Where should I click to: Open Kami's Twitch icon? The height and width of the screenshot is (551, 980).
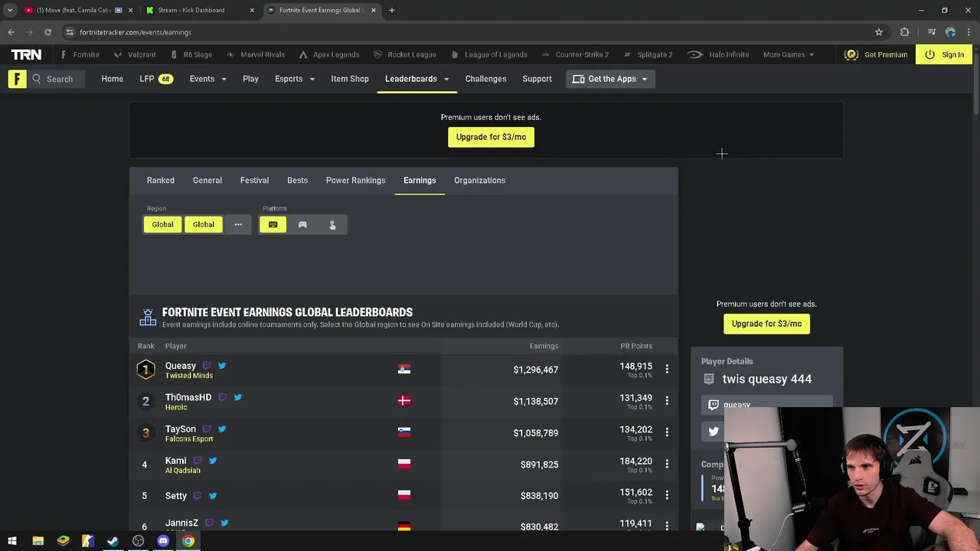[197, 461]
